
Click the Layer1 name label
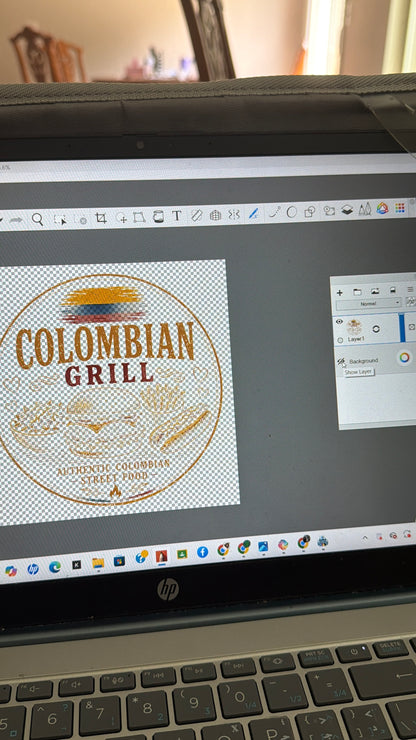click(356, 339)
